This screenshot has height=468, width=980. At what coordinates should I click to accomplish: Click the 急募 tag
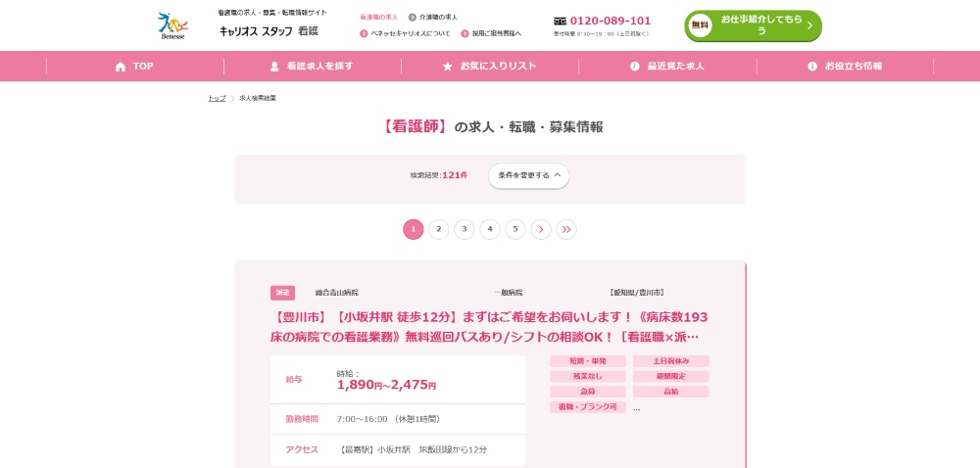[587, 392]
